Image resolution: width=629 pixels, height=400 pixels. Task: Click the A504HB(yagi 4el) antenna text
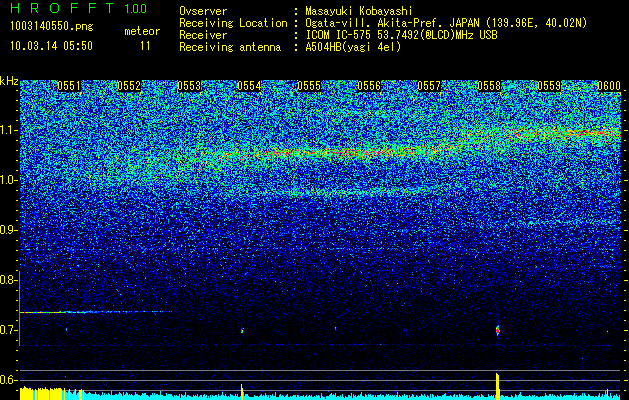coord(353,47)
